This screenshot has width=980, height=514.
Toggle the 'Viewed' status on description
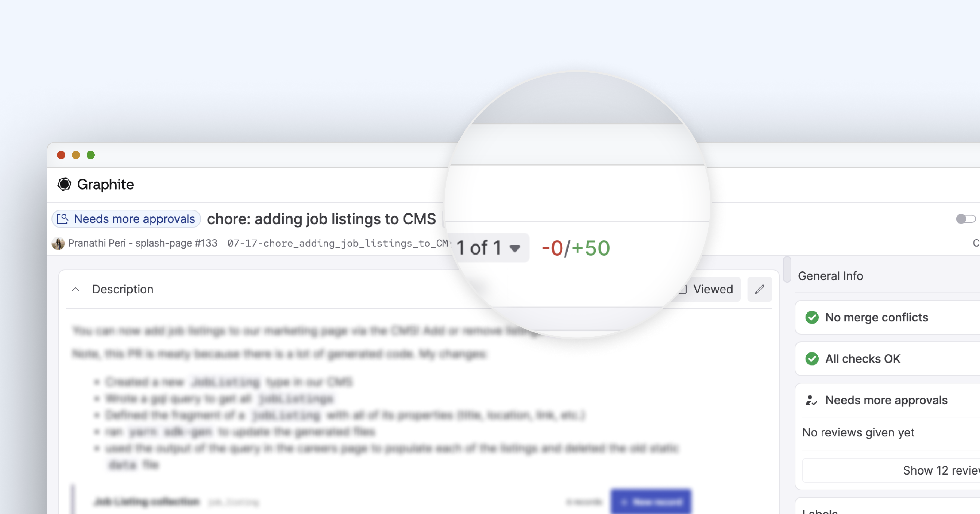[x=706, y=289]
